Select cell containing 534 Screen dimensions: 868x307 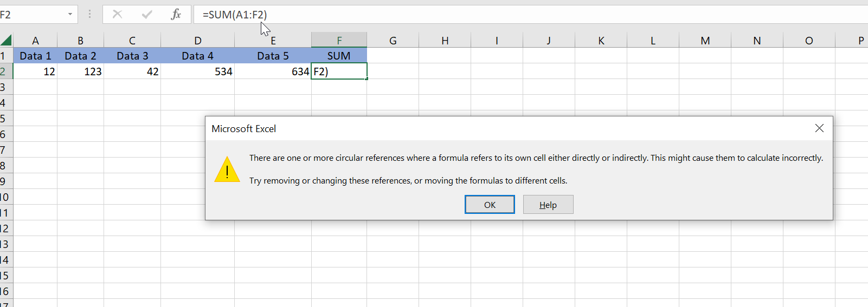pos(197,71)
